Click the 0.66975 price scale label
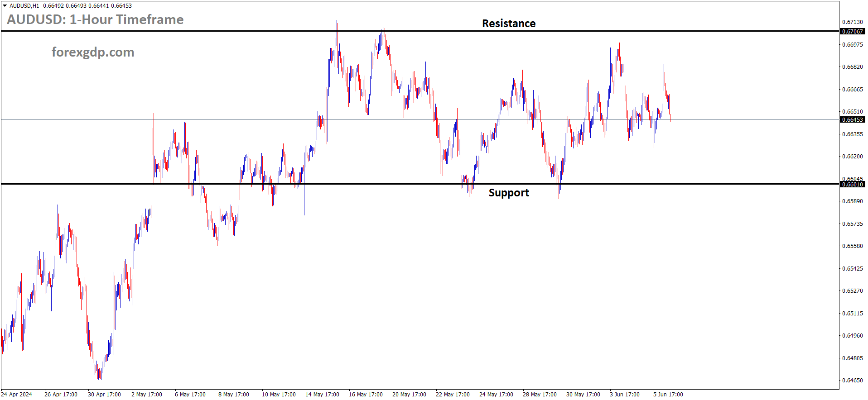Screen dimensions: 868x400 tap(852, 44)
